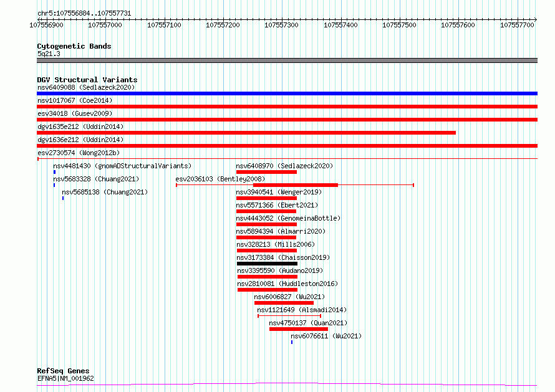Click the red nsv3940541 variant bar

point(266,198)
